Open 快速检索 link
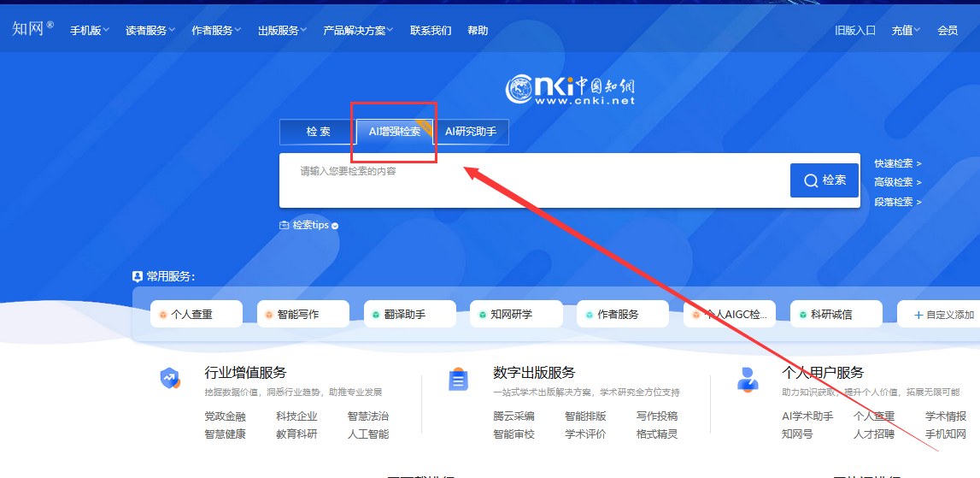The height and width of the screenshot is (478, 980). 897,163
